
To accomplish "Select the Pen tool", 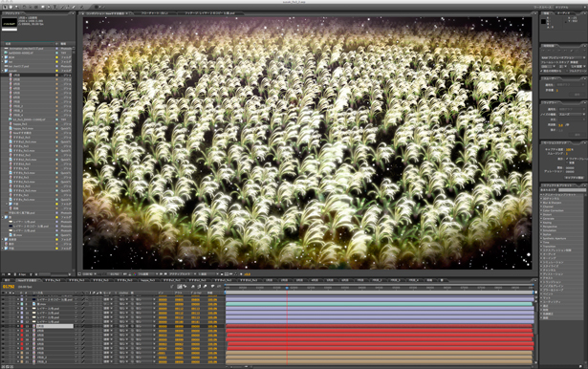I will click(49, 7).
